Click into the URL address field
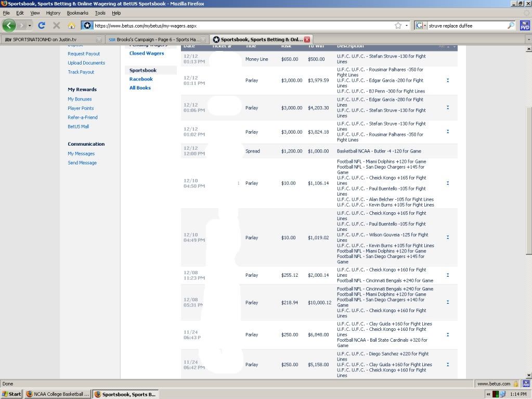Viewport: 532px width, 399px height. pyautogui.click(x=243, y=25)
